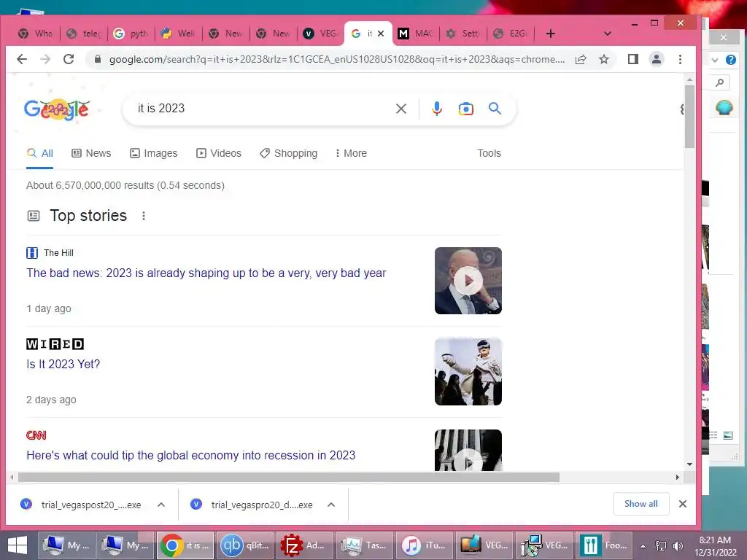Click the vertical page scrollbar thumb
747x560 pixels.
pos(690,116)
